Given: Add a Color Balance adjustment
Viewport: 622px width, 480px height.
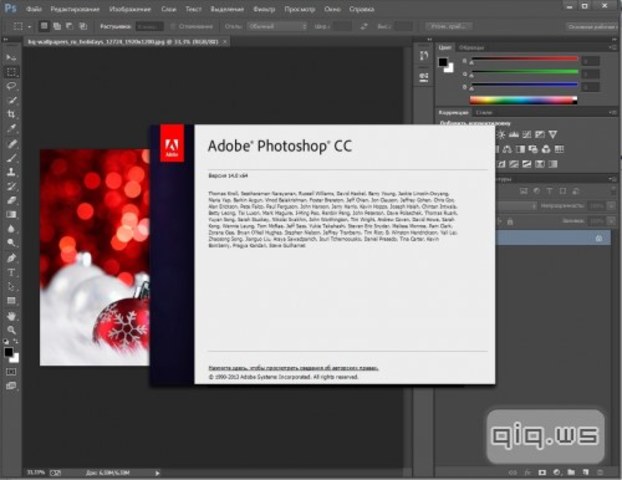Looking at the screenshot, I should point(507,149).
